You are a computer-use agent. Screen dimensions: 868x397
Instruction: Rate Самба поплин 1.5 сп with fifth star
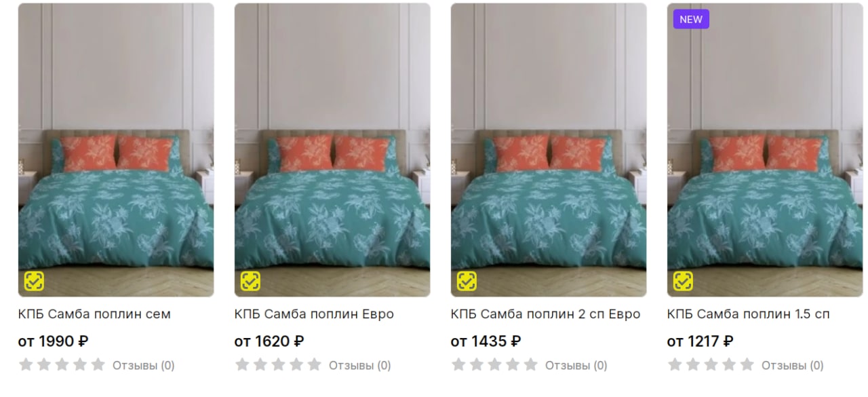click(747, 365)
